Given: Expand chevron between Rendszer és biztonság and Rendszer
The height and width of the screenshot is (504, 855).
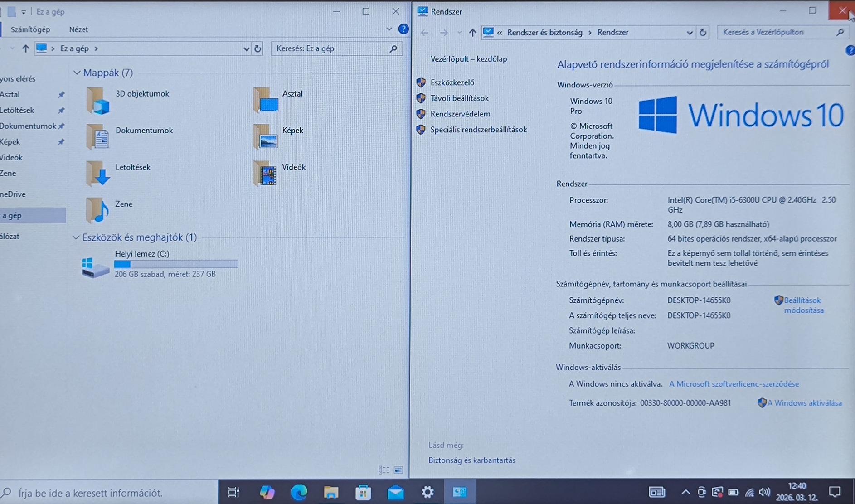Looking at the screenshot, I should (x=590, y=33).
